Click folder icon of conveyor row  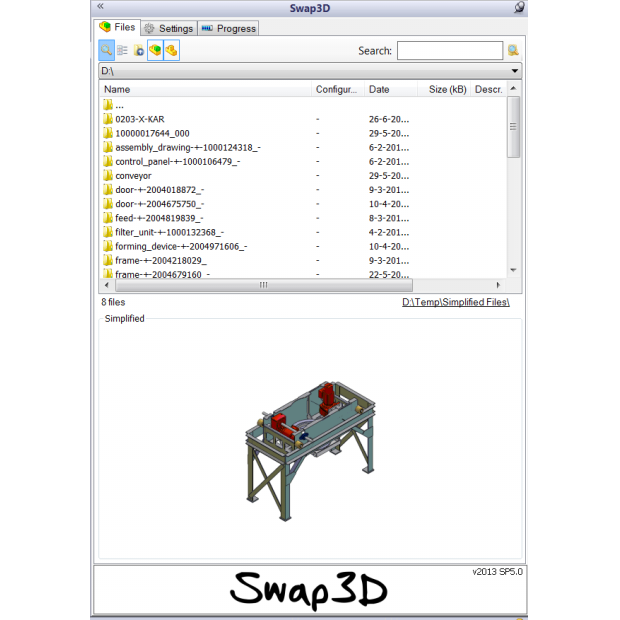[108, 176]
